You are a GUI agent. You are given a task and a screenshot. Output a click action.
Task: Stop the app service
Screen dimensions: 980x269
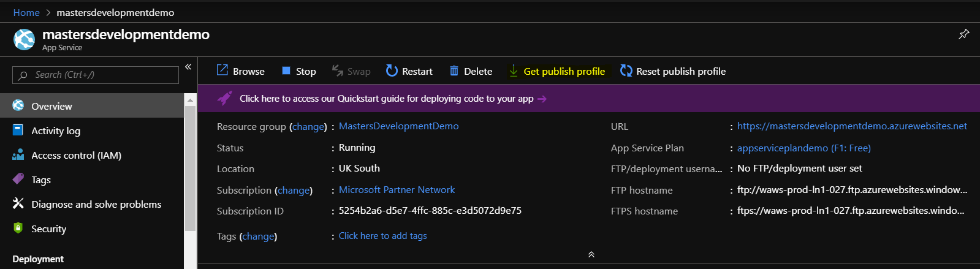tap(298, 71)
